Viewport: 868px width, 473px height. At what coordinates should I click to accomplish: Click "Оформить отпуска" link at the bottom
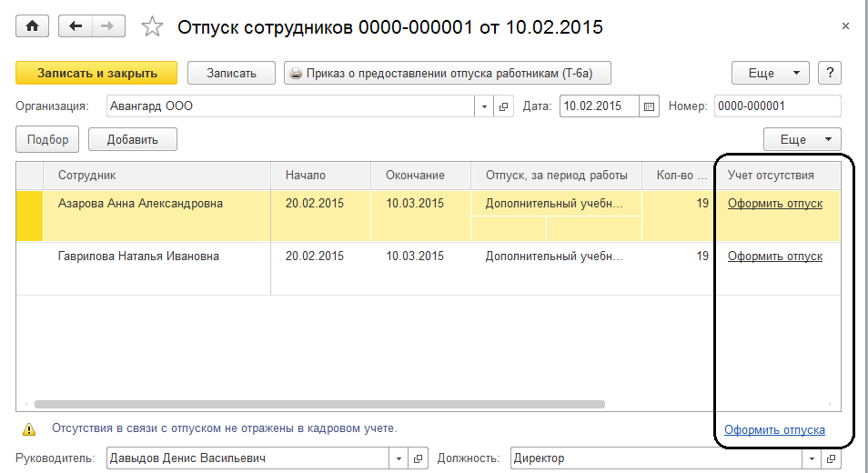point(774,430)
